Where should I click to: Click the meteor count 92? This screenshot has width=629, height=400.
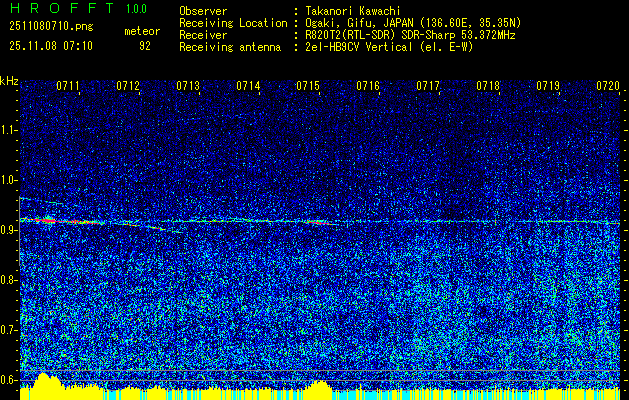pyautogui.click(x=145, y=46)
